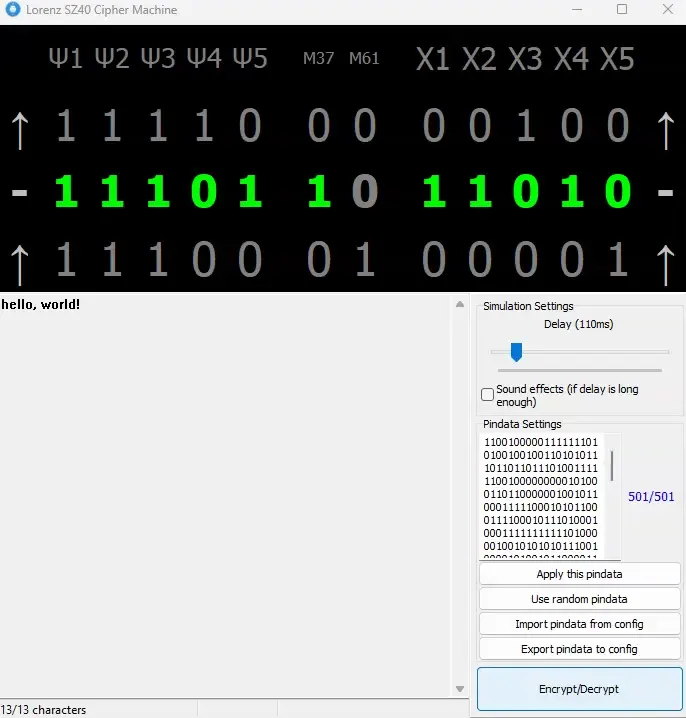
Task: Click the bottom-right up arrow on wheel display
Action: point(665,261)
